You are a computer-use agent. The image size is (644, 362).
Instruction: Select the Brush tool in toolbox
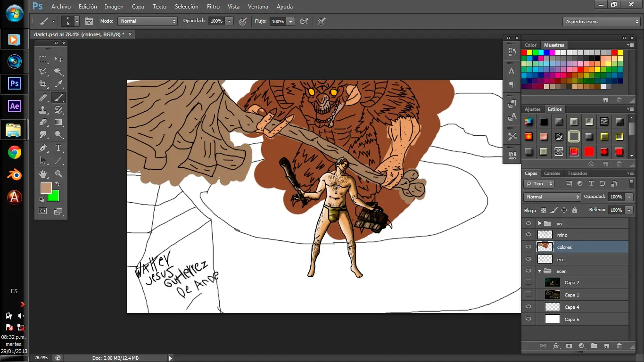pyautogui.click(x=58, y=98)
